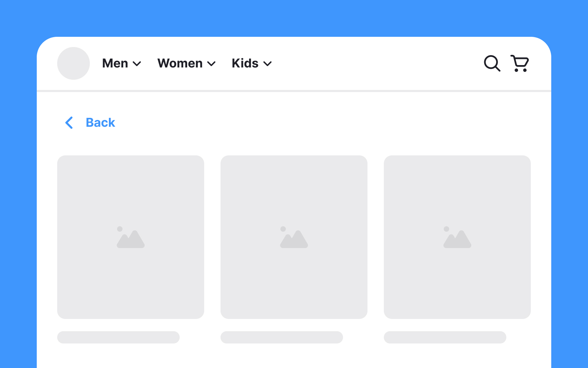Open the search magnifier icon
The height and width of the screenshot is (368, 588).
492,63
